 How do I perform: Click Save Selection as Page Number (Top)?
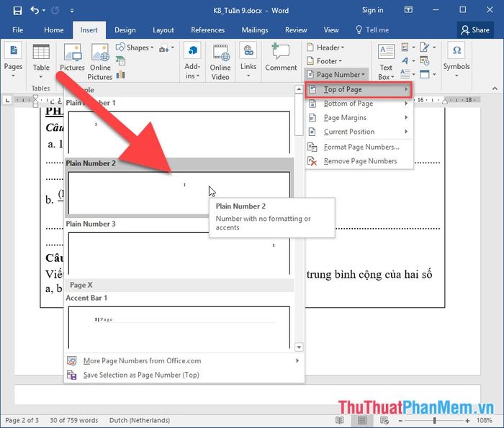pos(183,375)
